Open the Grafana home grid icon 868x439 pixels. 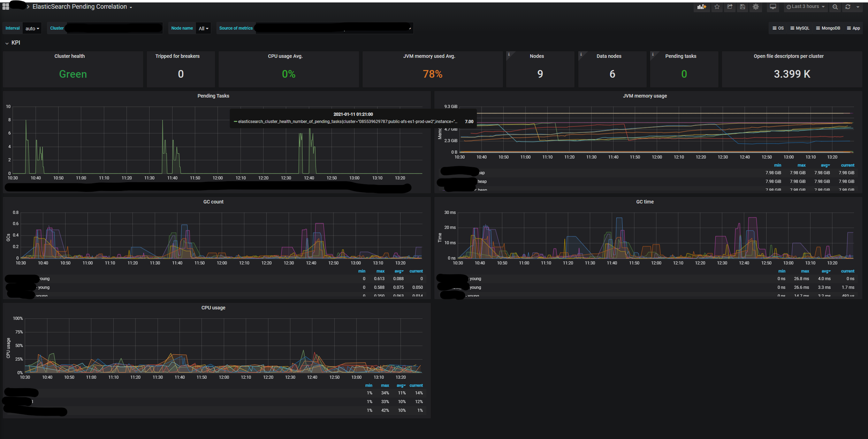(x=6, y=7)
